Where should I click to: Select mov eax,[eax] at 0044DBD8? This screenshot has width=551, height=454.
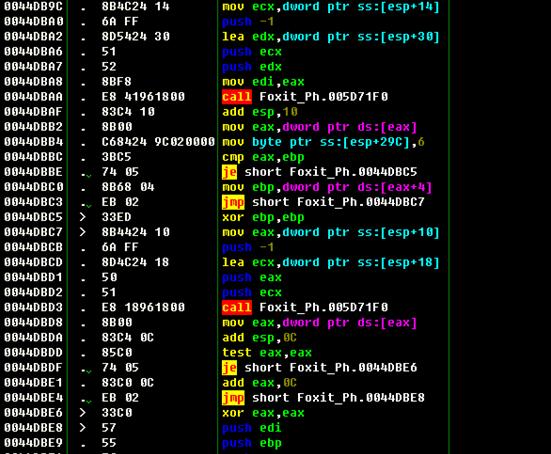tap(319, 323)
